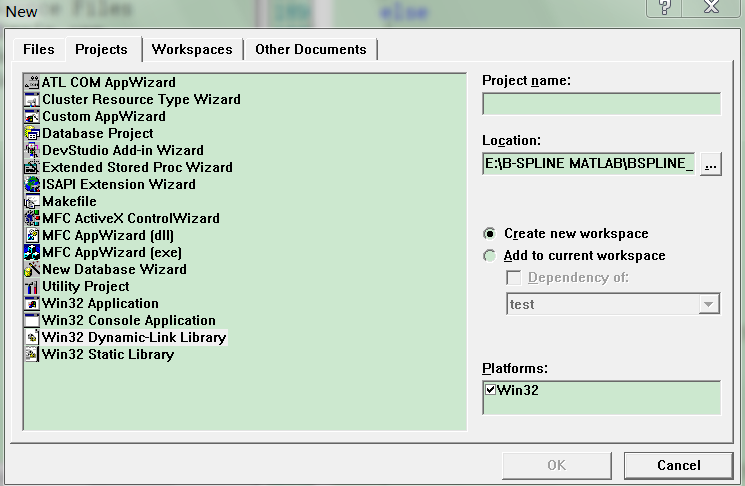Choose New Database Wizard entry
This screenshot has height=486, width=745.
tap(114, 269)
